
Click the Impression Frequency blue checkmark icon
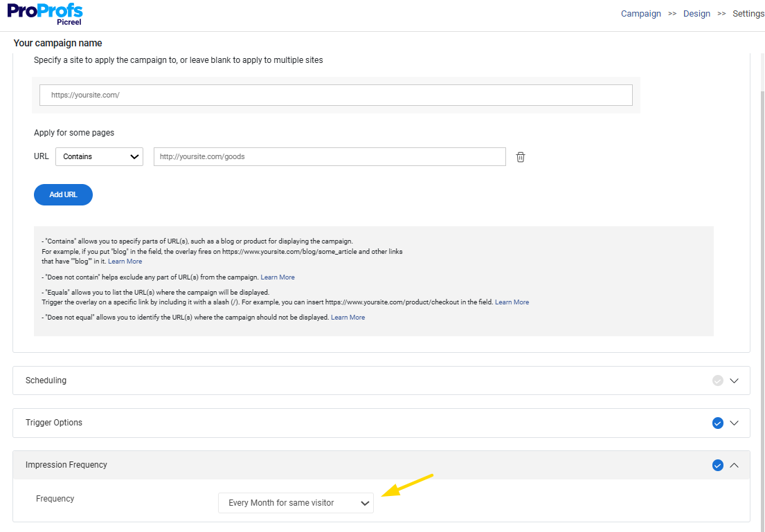click(x=718, y=465)
